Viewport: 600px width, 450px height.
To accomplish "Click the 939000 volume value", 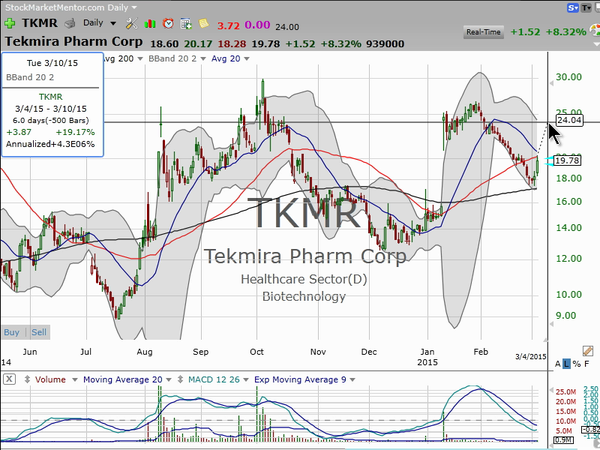I will (x=385, y=44).
